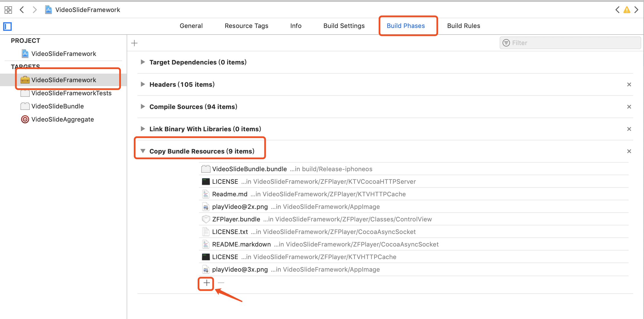Collapse Copy Bundle Resources section
644x319 pixels.
[x=143, y=151]
